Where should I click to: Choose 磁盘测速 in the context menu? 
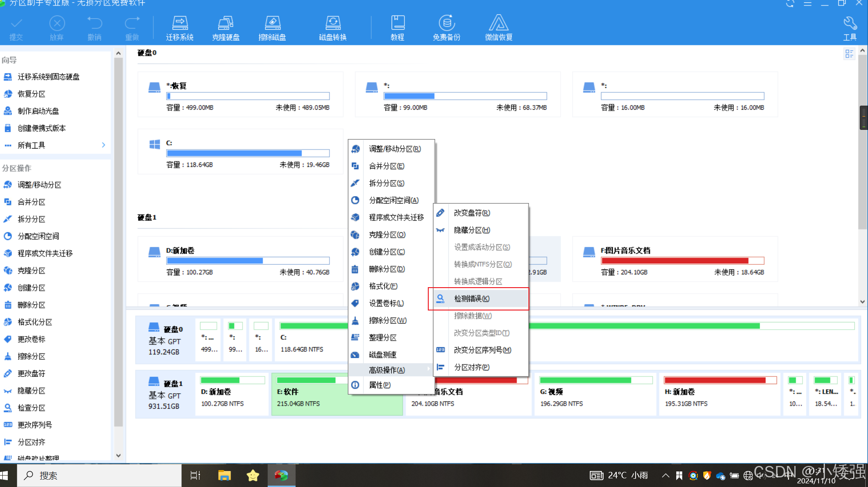[391, 354]
